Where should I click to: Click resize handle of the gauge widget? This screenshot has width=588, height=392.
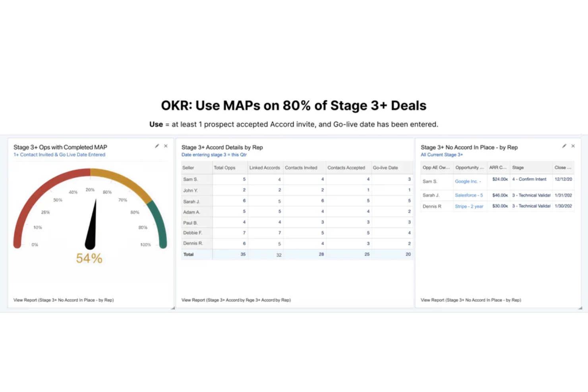(x=172, y=308)
